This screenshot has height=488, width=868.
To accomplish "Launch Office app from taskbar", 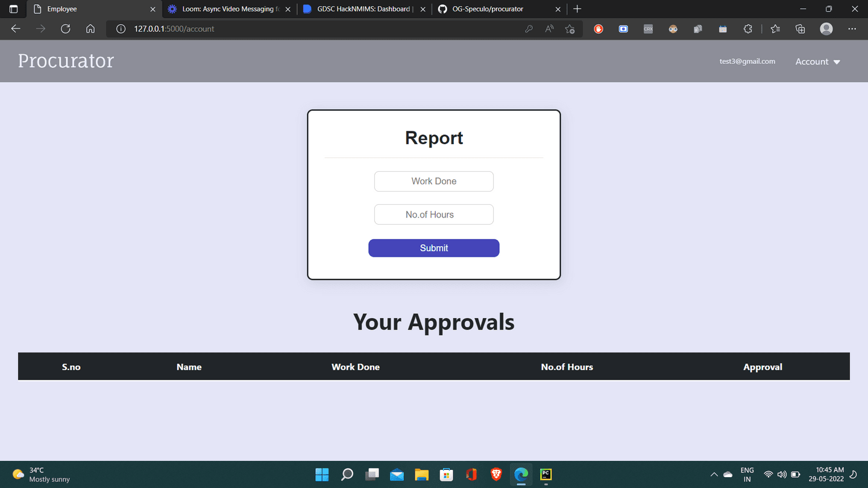I will (x=471, y=475).
